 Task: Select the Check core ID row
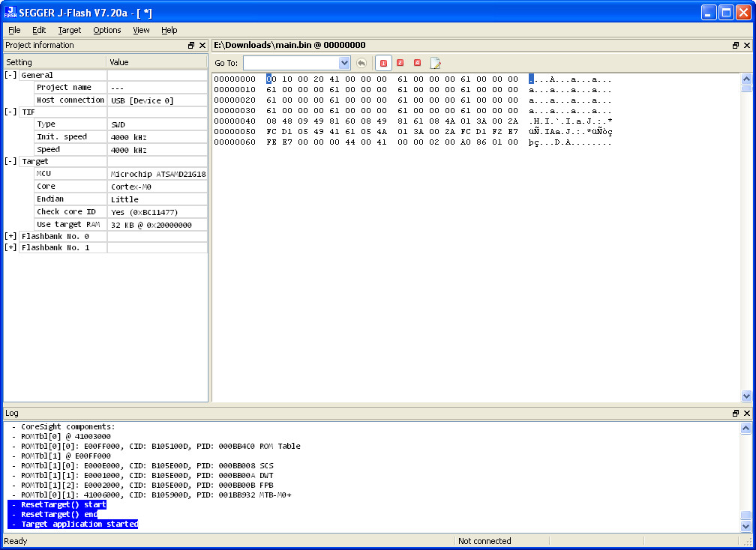click(121, 212)
